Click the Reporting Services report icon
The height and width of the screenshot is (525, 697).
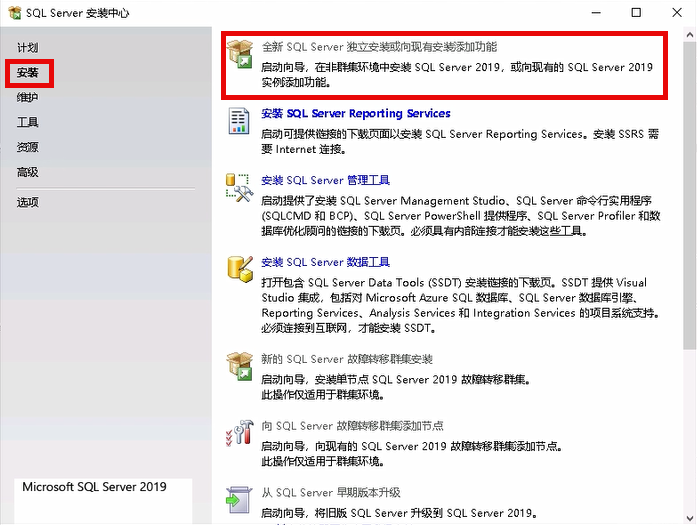coord(240,121)
